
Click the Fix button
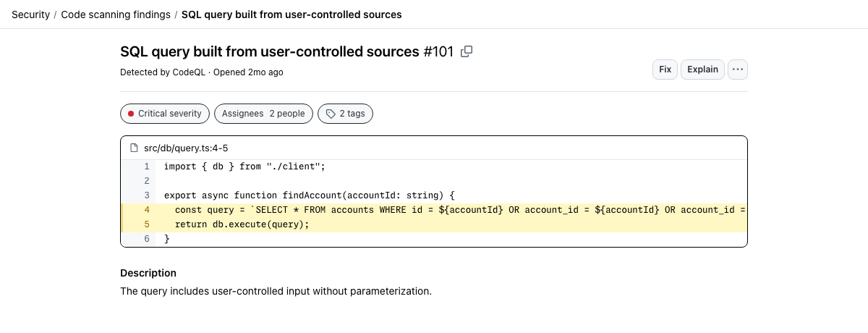coord(665,69)
